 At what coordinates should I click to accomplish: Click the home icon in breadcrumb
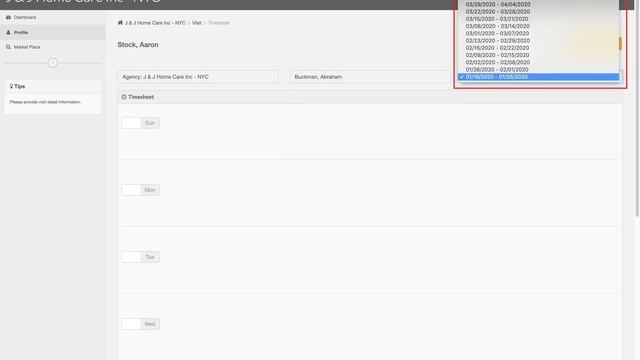[x=120, y=22]
